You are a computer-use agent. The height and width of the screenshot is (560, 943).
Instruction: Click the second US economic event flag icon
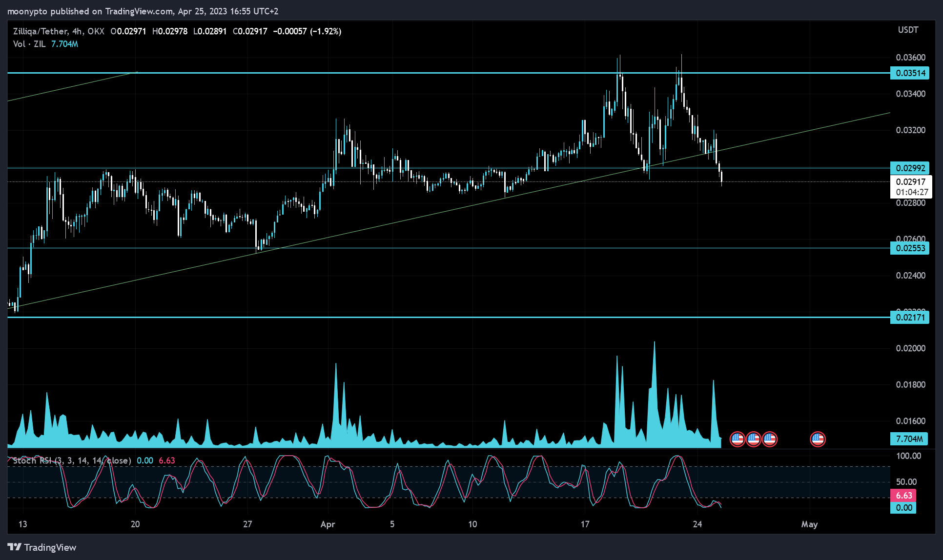coord(753,439)
